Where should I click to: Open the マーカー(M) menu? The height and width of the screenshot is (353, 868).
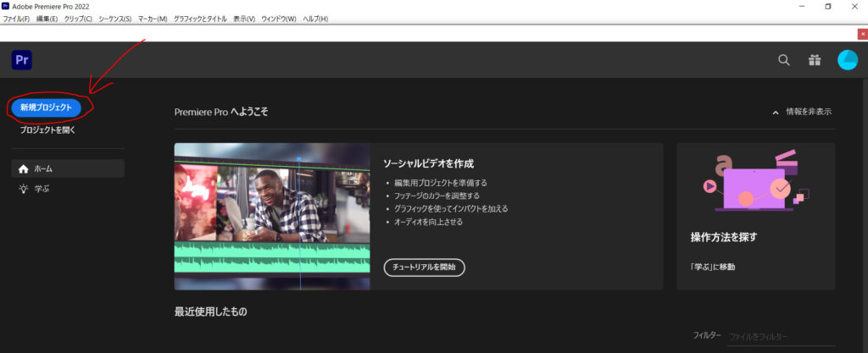click(153, 19)
